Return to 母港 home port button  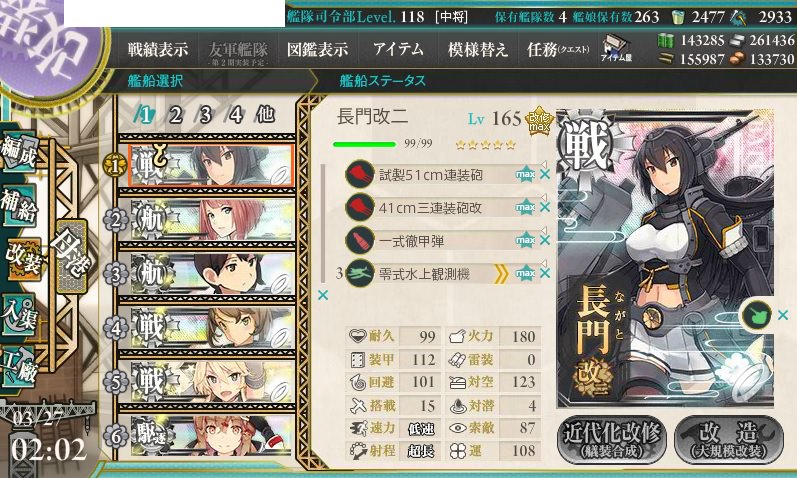tap(72, 257)
